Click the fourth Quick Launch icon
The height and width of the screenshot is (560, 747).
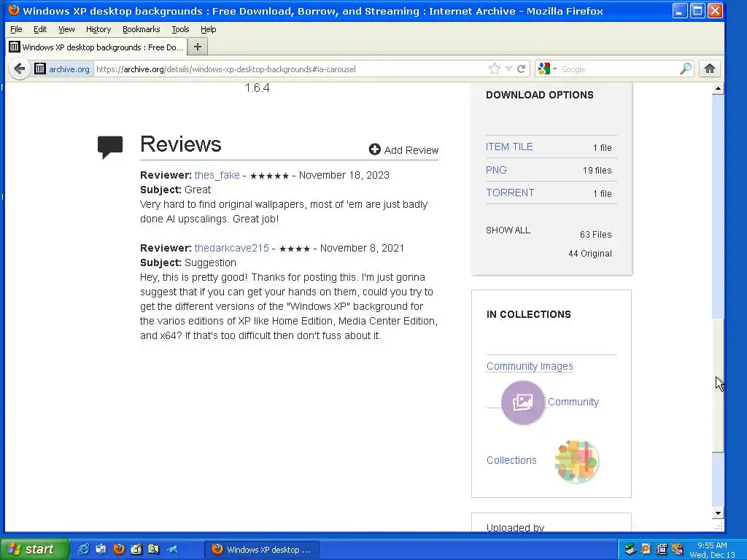(x=136, y=549)
